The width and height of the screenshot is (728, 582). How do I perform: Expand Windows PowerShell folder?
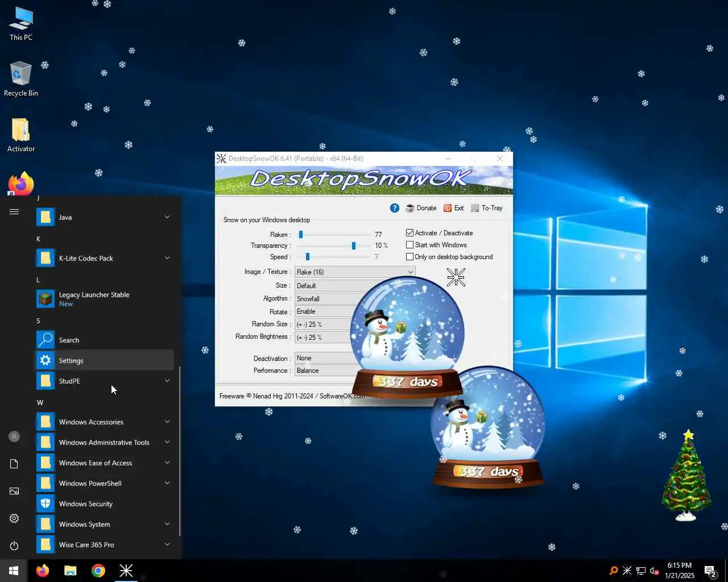coord(104,483)
